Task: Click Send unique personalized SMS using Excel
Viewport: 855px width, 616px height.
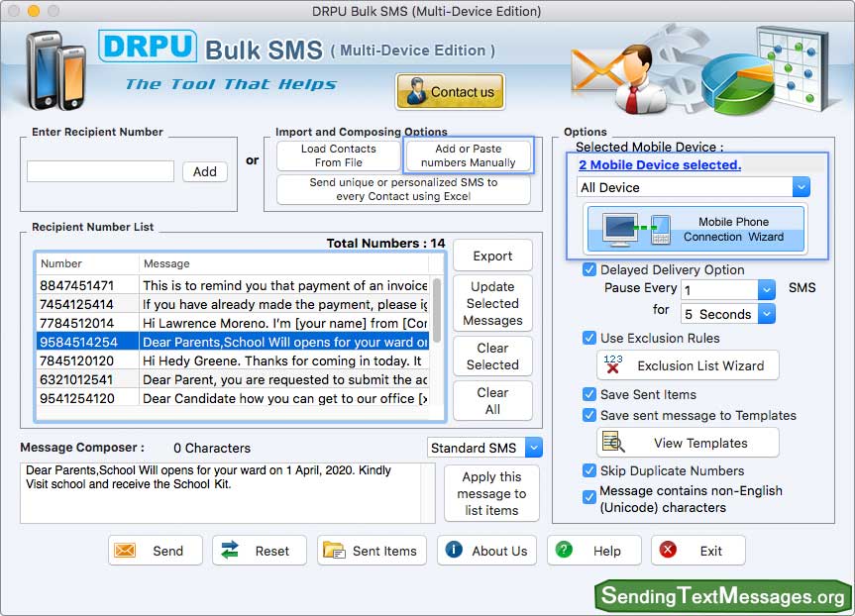Action: pyautogui.click(x=403, y=189)
